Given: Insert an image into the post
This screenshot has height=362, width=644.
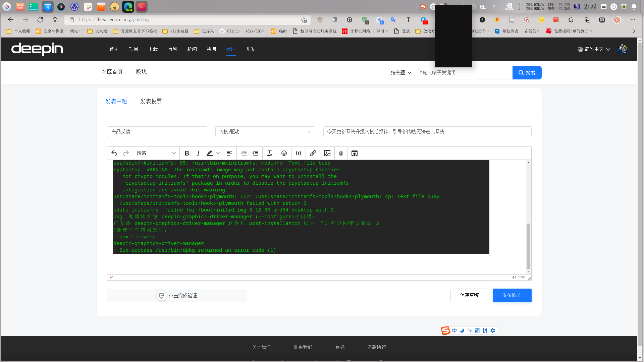Looking at the screenshot, I should tap(327, 153).
